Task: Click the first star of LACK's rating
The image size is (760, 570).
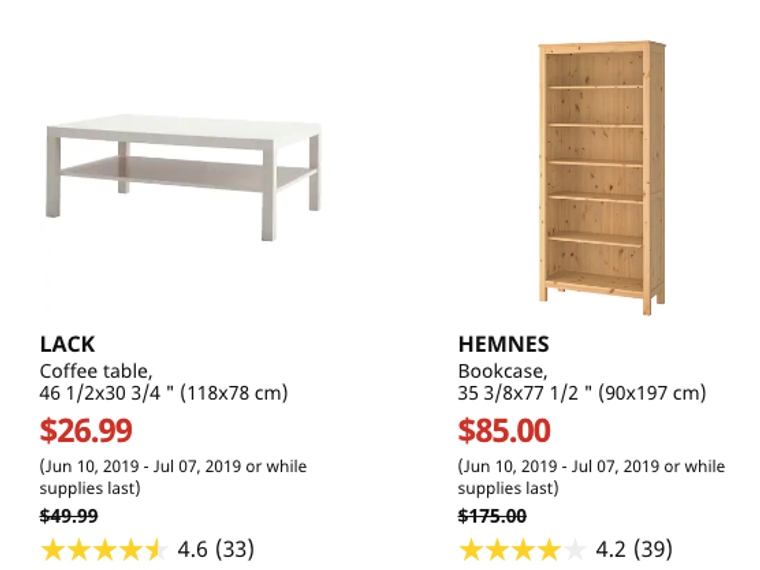Action: point(52,549)
